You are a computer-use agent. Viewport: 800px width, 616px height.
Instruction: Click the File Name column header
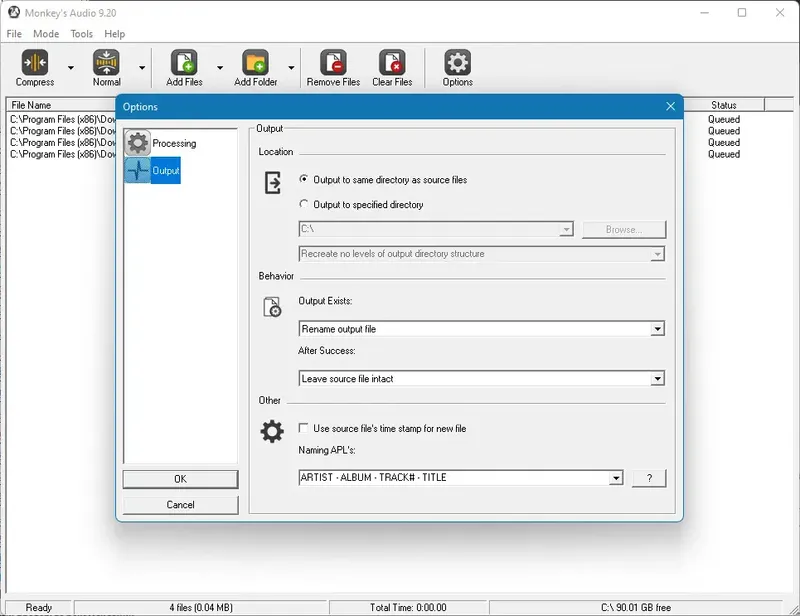click(x=61, y=105)
